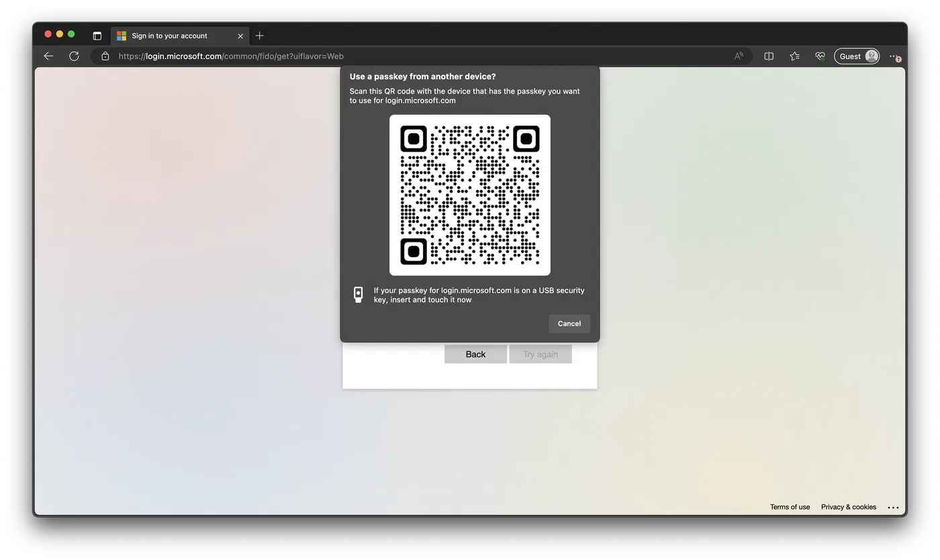
Task: Click the Back button on sign-in page
Action: tap(475, 354)
